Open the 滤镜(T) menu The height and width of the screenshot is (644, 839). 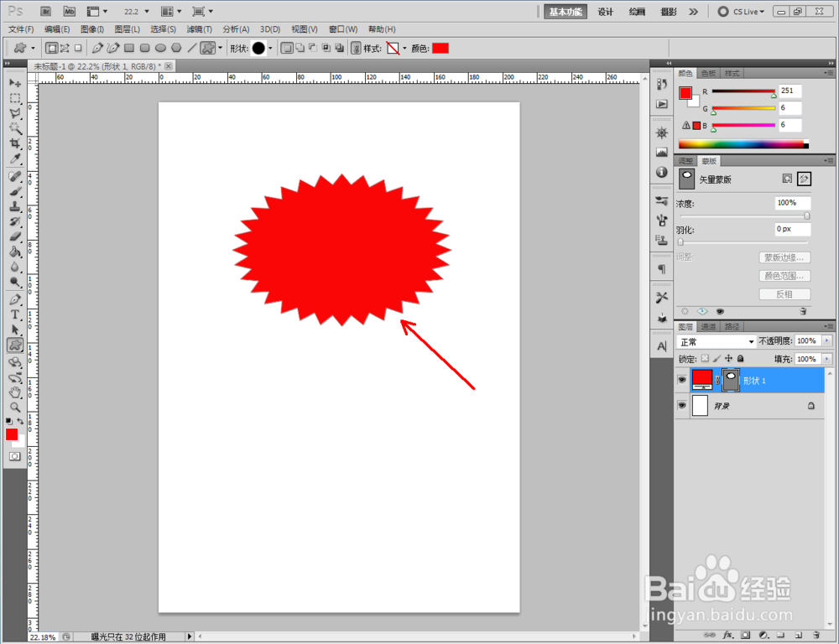pyautogui.click(x=199, y=29)
